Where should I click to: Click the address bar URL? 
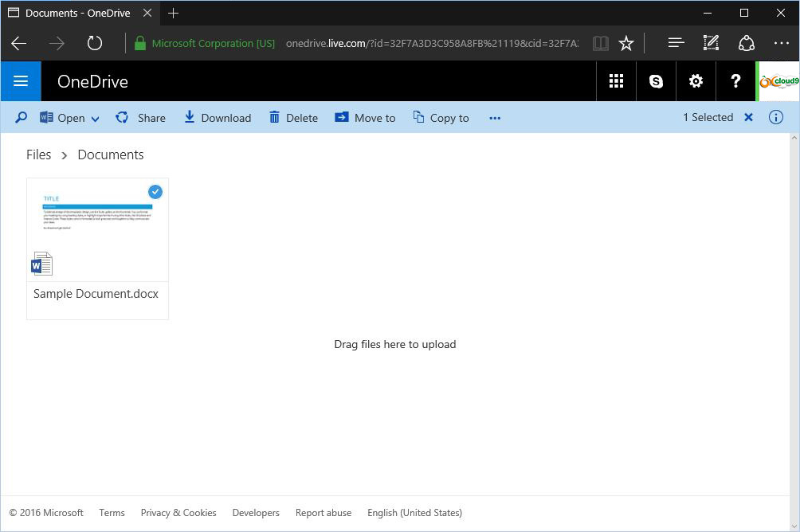click(x=432, y=43)
